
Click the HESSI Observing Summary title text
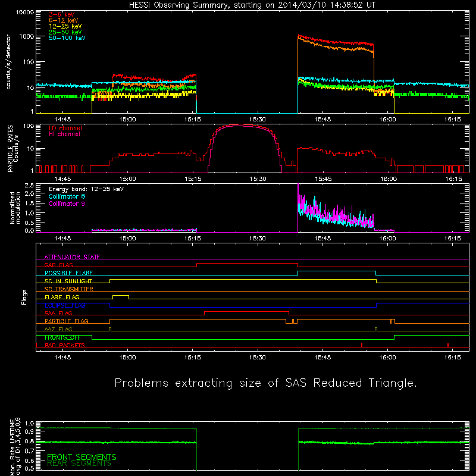click(252, 5)
